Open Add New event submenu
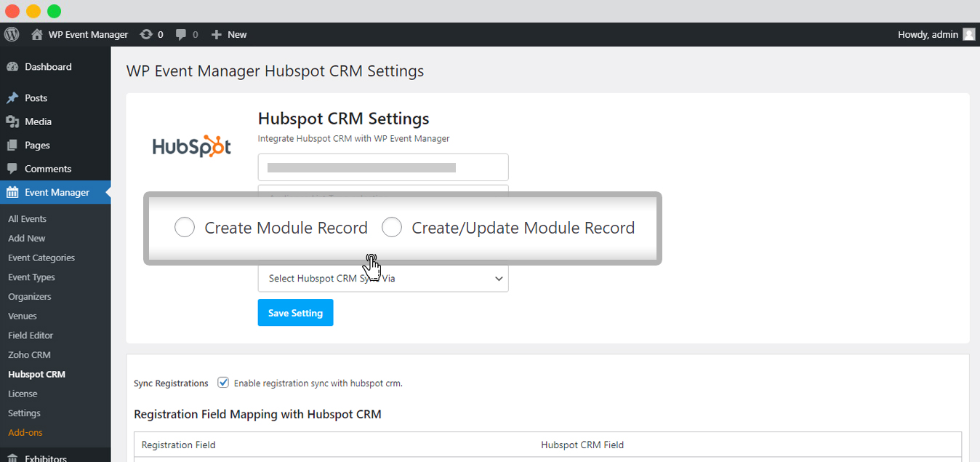 point(27,239)
